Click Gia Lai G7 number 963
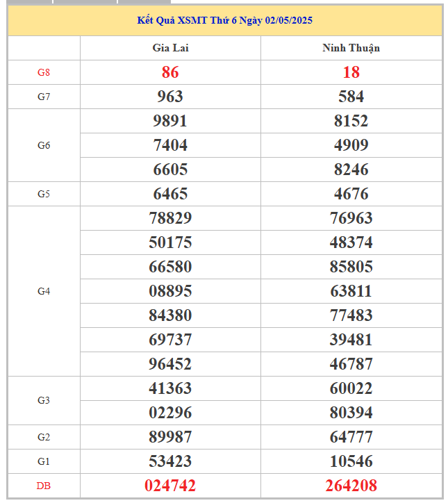This screenshot has width=448, height=503. (170, 97)
